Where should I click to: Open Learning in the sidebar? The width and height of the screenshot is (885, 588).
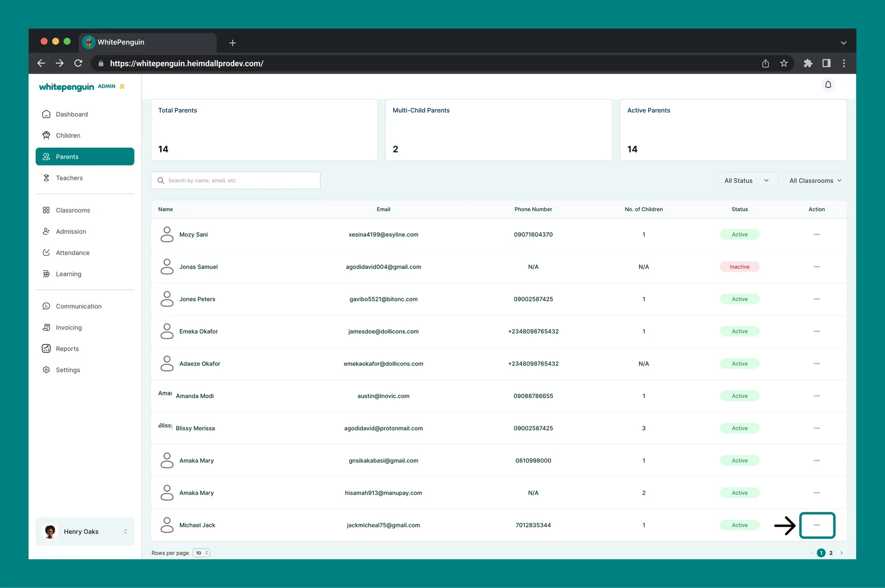click(85, 274)
